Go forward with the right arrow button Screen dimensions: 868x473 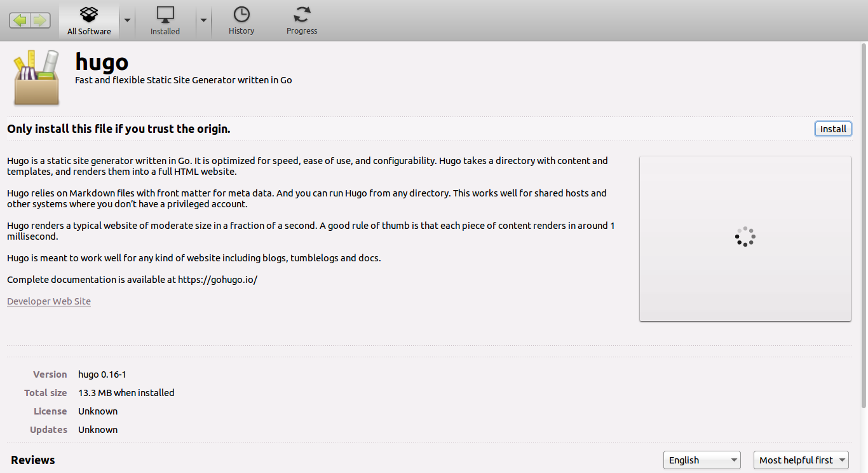click(40, 20)
